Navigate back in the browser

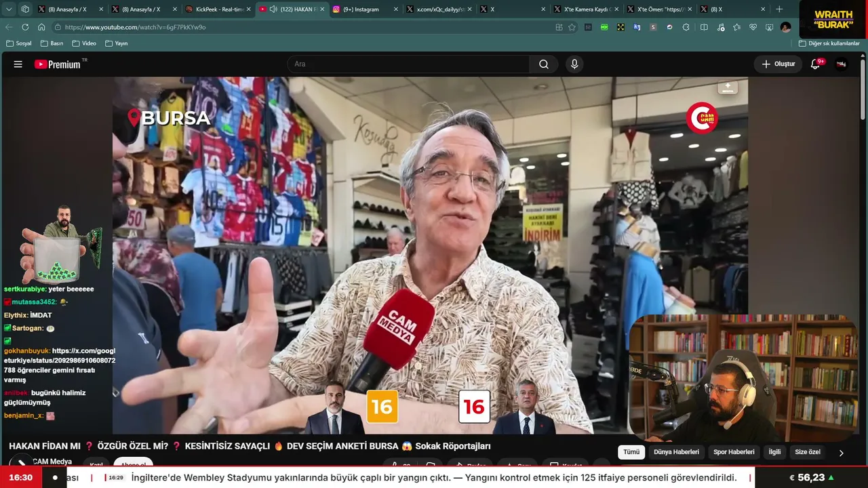click(x=9, y=27)
